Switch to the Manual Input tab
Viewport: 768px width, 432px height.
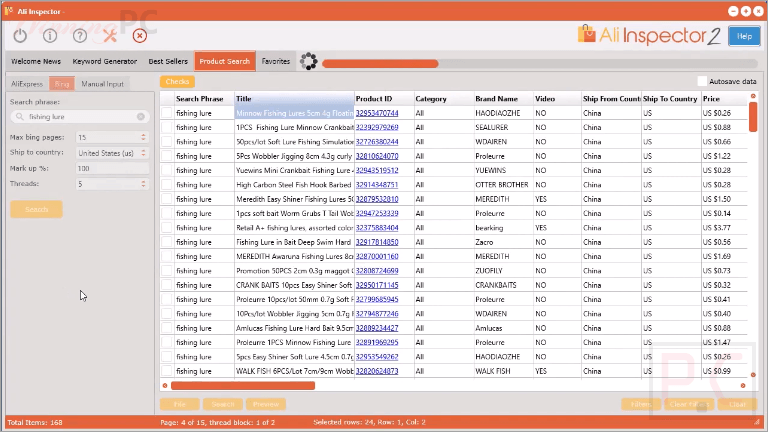coord(102,84)
